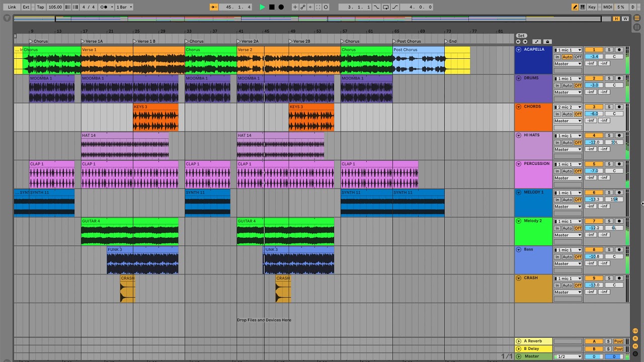Click the Re-enable Automation back arrow

(x=310, y=7)
